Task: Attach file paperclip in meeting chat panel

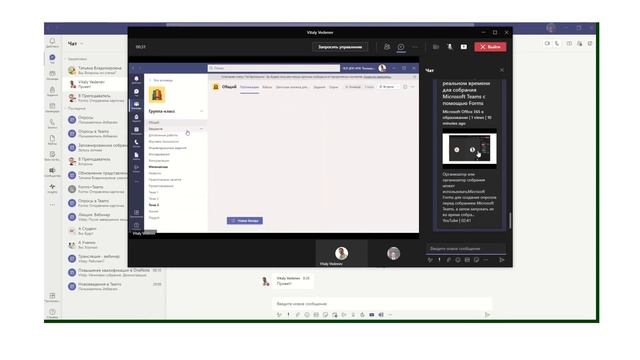Action: [449, 260]
